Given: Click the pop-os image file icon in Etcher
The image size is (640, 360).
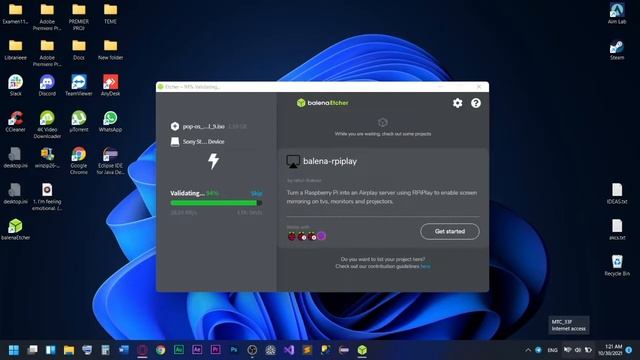Looking at the screenshot, I should 175,127.
